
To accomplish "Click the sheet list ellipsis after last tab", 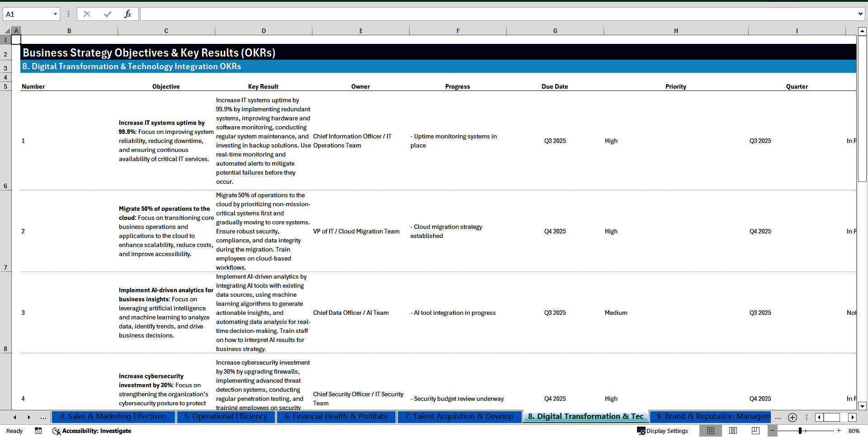I will point(778,417).
